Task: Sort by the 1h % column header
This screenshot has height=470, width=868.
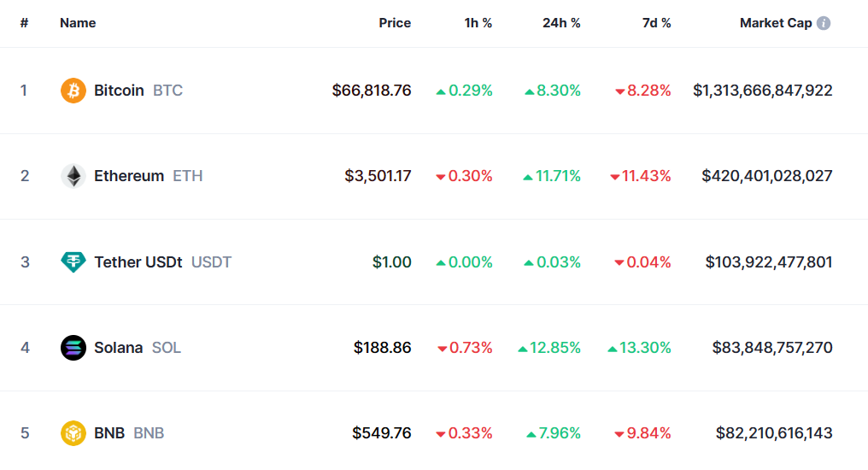Action: tap(478, 23)
